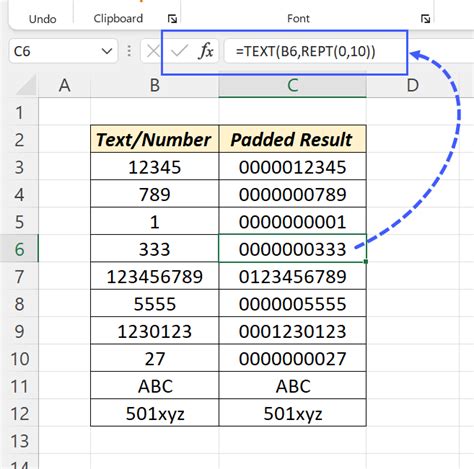
Task: Select cell containing 0000012345
Action: 292,167
